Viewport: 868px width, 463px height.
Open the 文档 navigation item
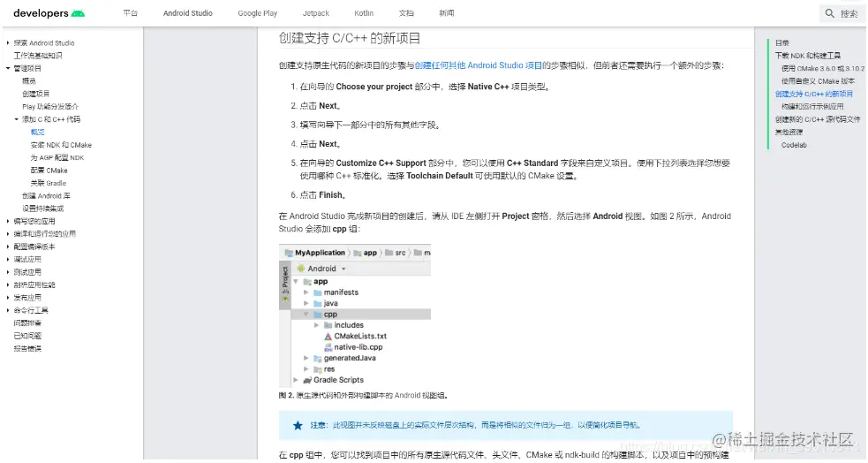tap(406, 13)
